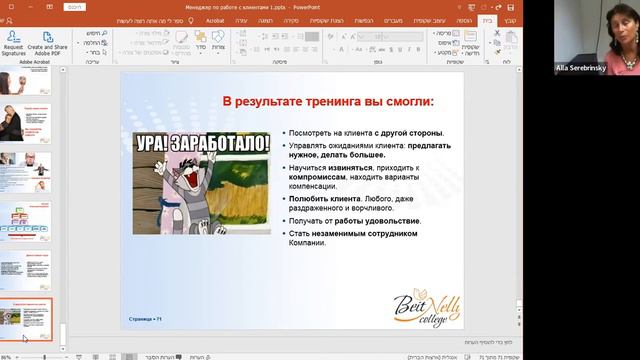Click the Tell Me lightbulb icon
640x360 pixels.
(191, 20)
